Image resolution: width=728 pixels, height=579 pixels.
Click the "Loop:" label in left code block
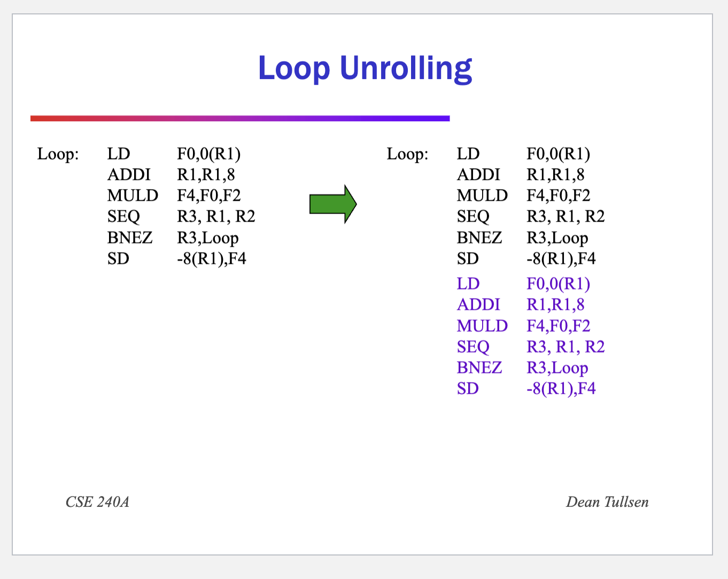[x=58, y=154]
